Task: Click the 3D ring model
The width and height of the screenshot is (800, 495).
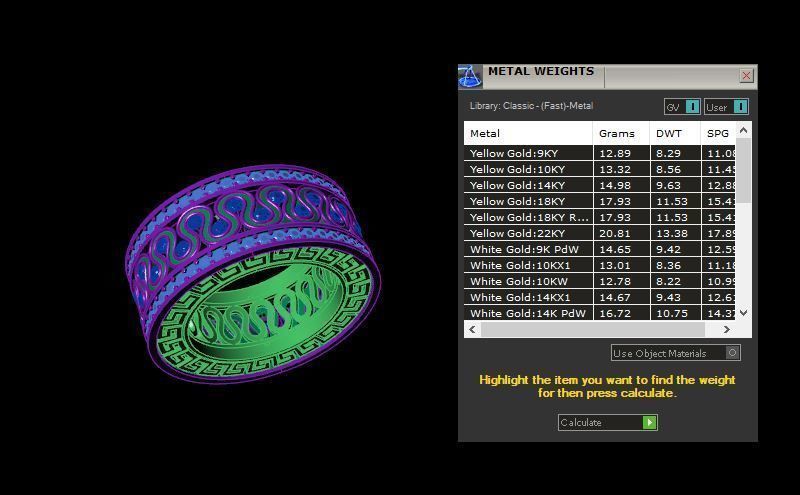Action: point(253,273)
